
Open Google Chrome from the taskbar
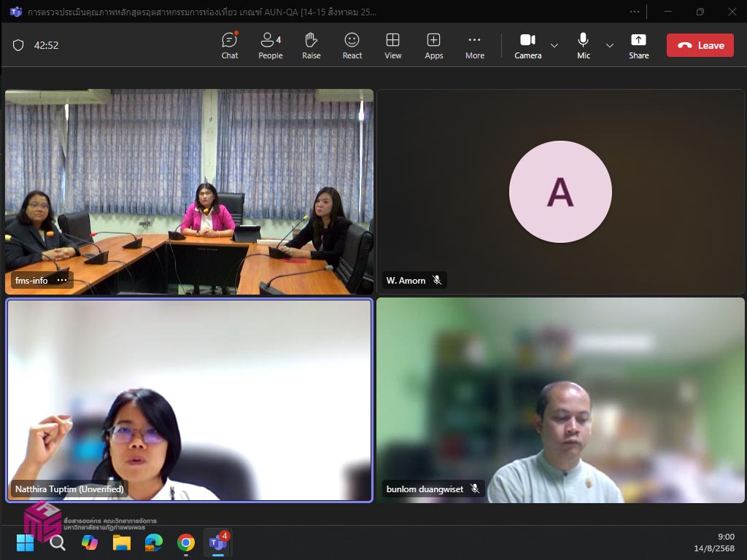pos(186,542)
